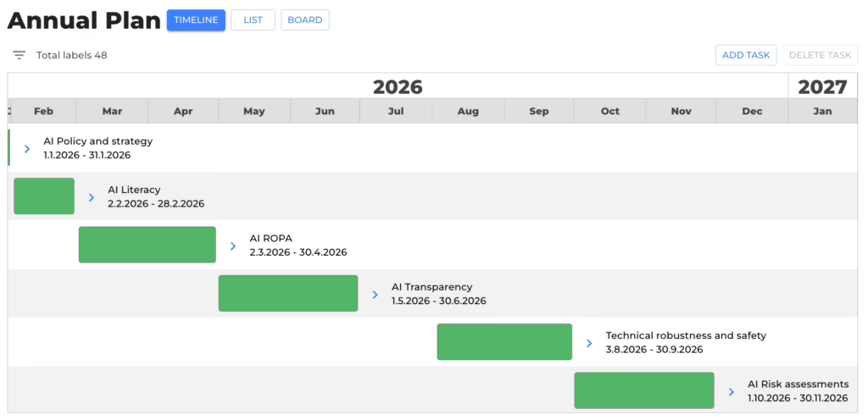This screenshot has height=420, width=868.
Task: Click the AI Policy and strategy label
Action: pyautogui.click(x=97, y=141)
